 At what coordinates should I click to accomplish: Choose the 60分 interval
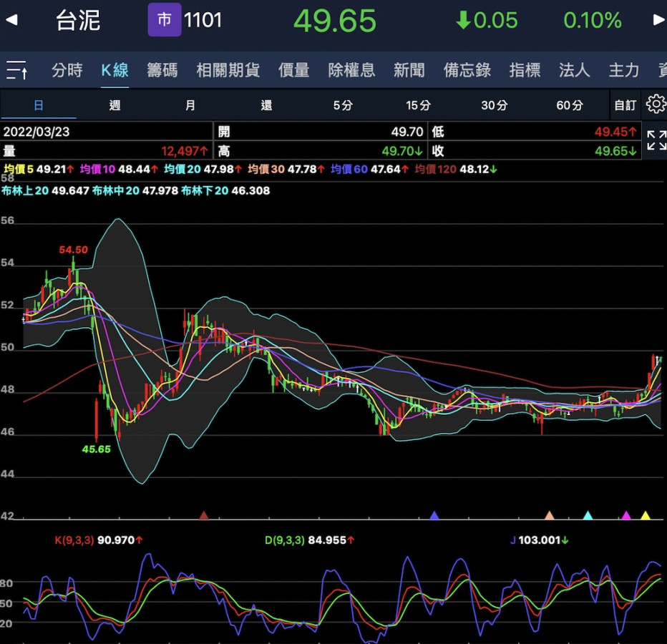tap(569, 105)
